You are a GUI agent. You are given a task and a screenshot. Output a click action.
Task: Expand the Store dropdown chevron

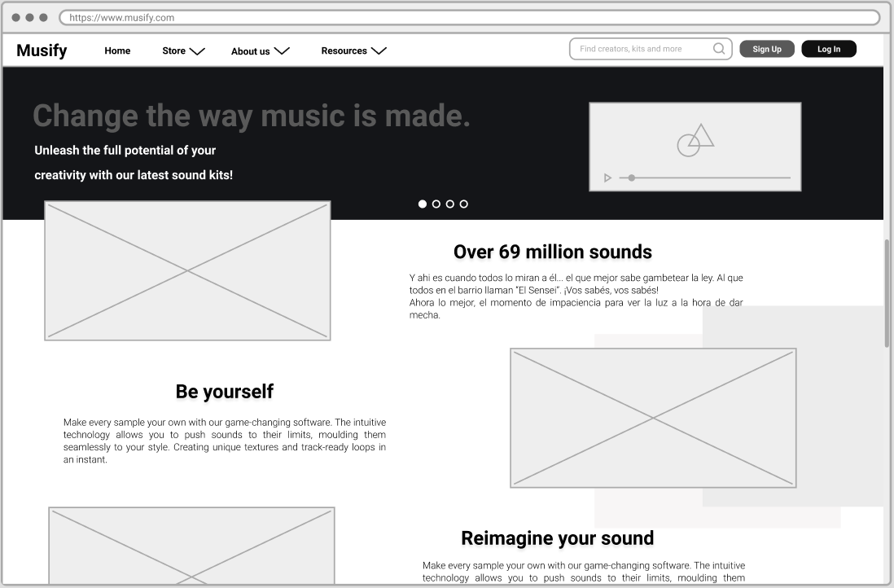coord(197,51)
